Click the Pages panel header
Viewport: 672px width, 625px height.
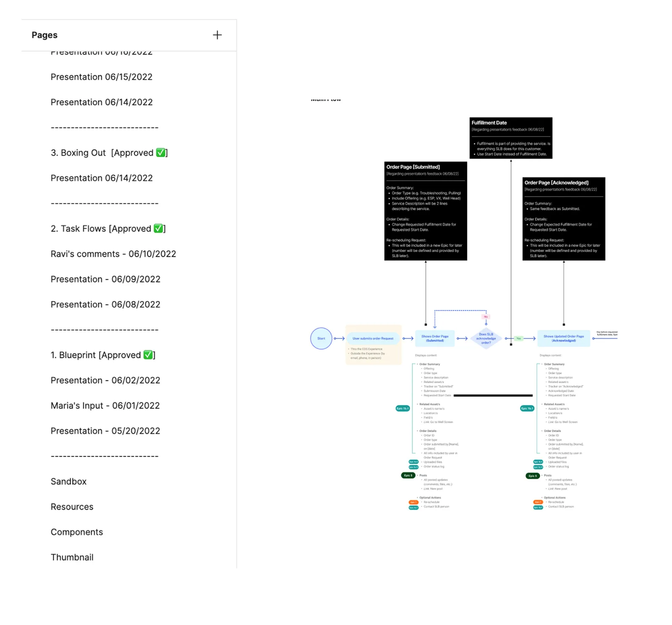(x=45, y=35)
